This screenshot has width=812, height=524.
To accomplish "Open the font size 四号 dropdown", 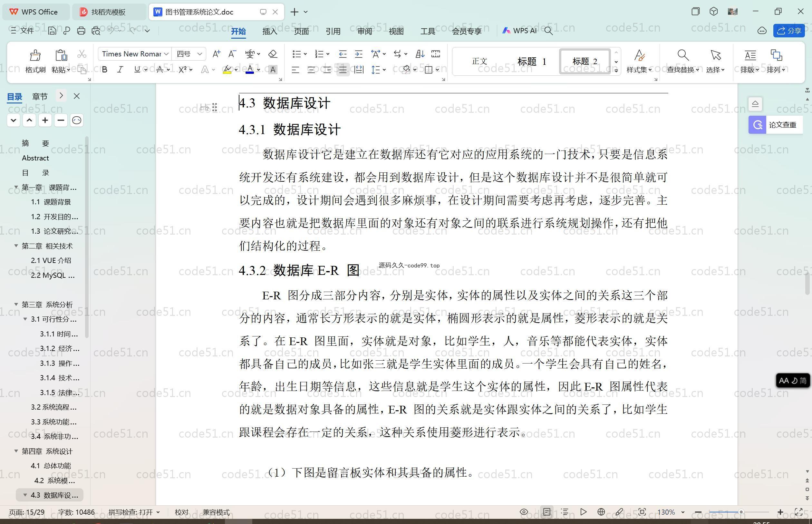I will click(200, 54).
